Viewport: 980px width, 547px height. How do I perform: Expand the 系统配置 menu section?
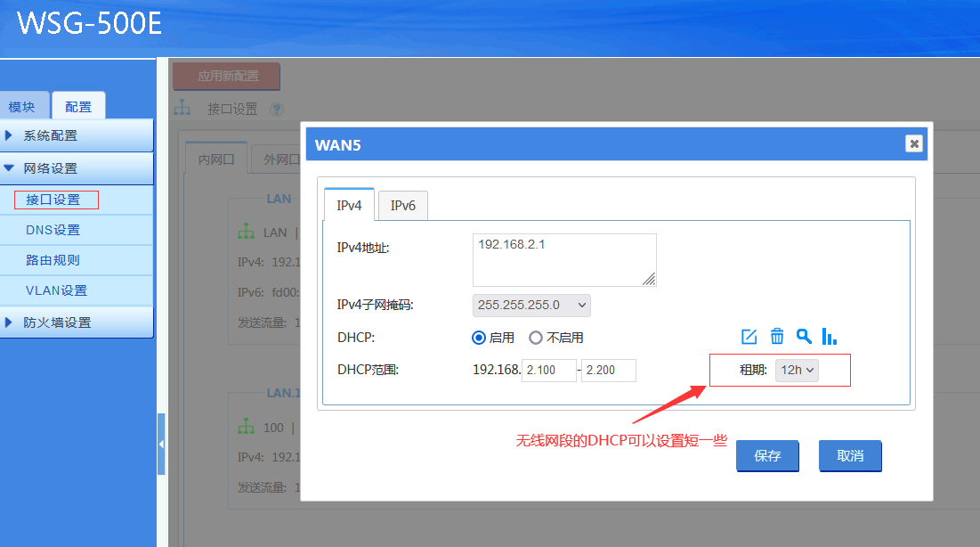(77, 135)
